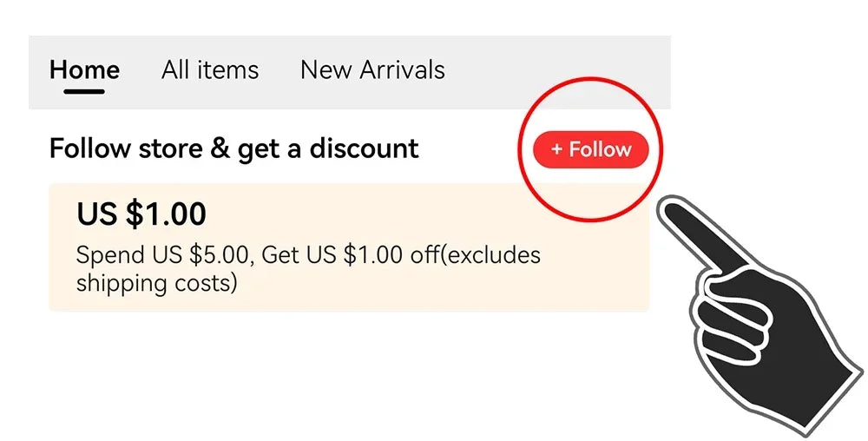Click the pointing hand illustration

click(x=755, y=313)
